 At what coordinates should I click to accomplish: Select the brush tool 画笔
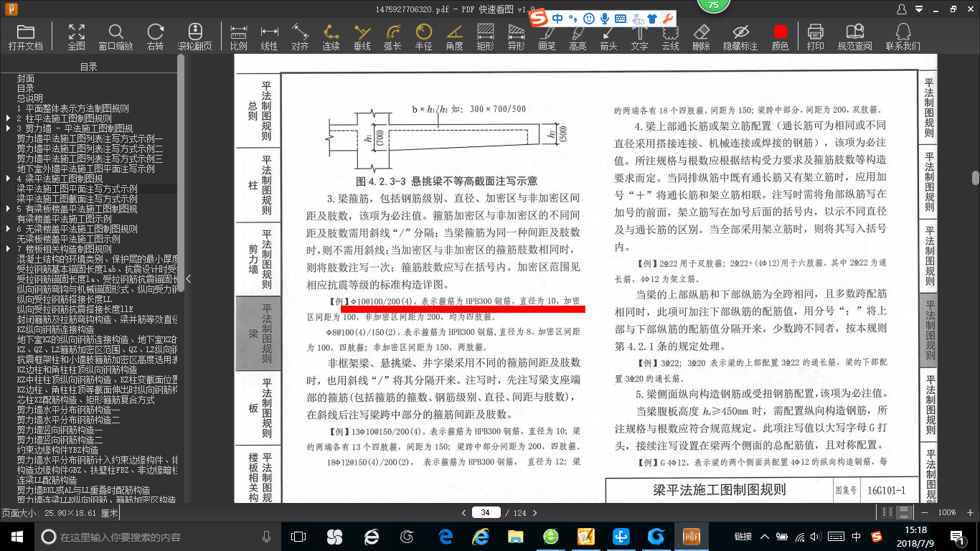pos(547,37)
